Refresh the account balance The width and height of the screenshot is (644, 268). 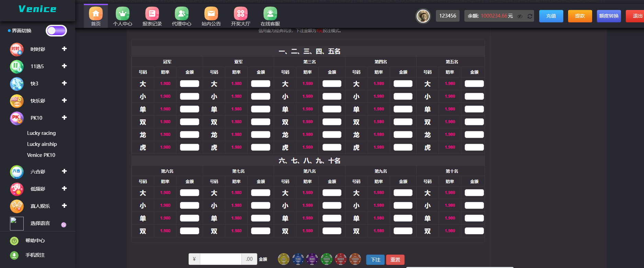pyautogui.click(x=530, y=16)
